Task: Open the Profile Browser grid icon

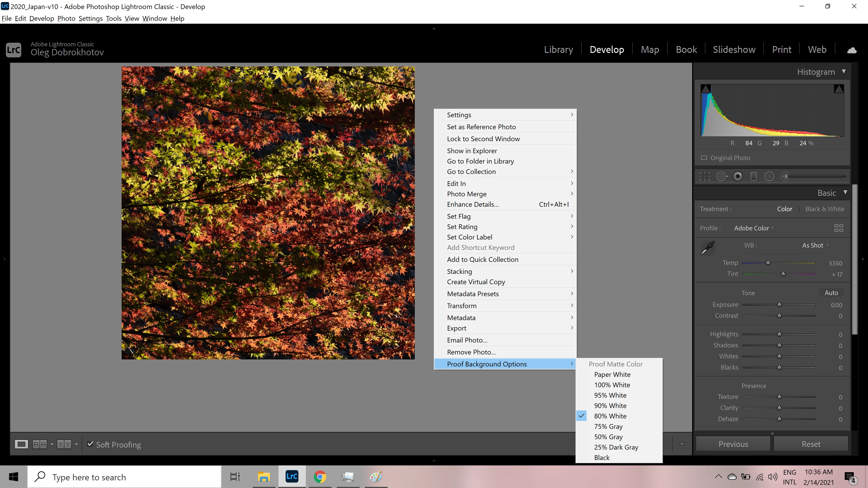Action: [x=838, y=228]
